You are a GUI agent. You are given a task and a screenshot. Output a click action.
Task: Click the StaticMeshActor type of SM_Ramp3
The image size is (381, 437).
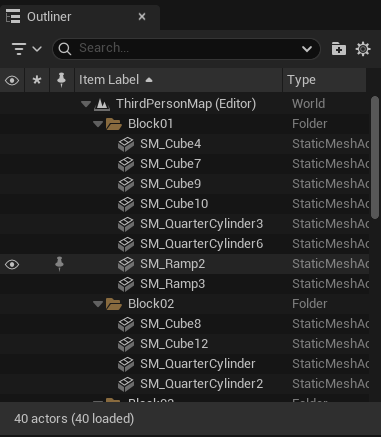pos(330,284)
